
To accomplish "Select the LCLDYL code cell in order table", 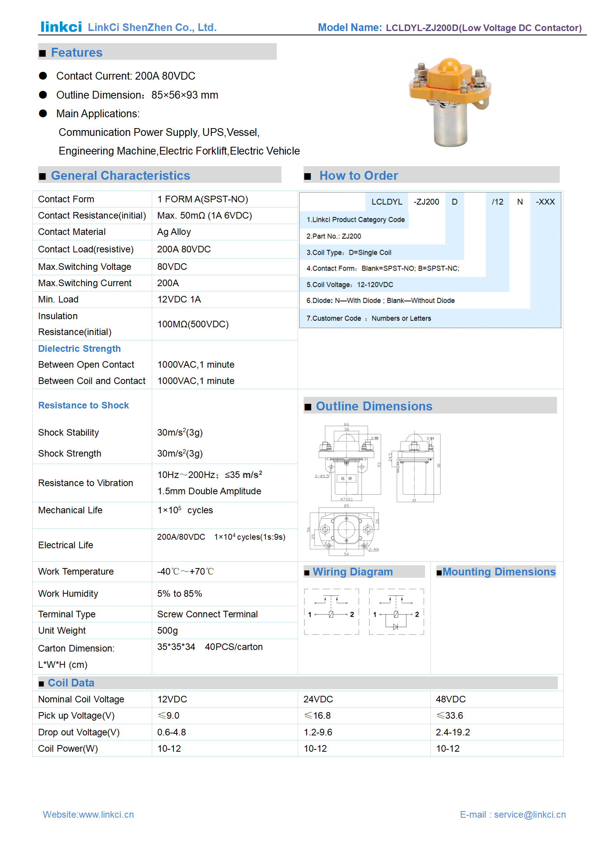I will (386, 202).
